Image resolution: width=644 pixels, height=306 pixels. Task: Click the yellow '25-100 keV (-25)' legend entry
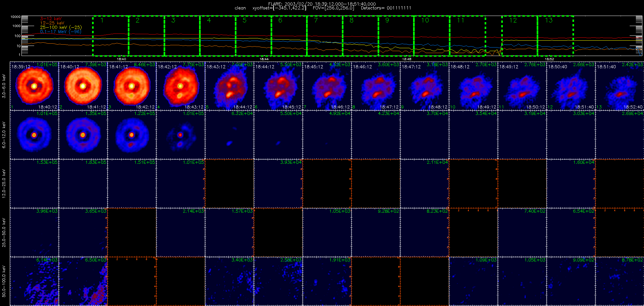tap(61, 27)
